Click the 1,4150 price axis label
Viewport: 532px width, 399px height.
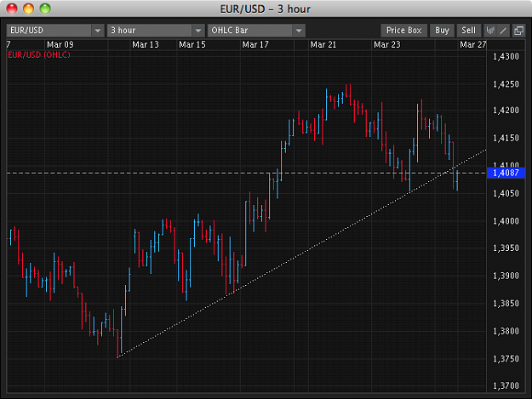(x=506, y=138)
